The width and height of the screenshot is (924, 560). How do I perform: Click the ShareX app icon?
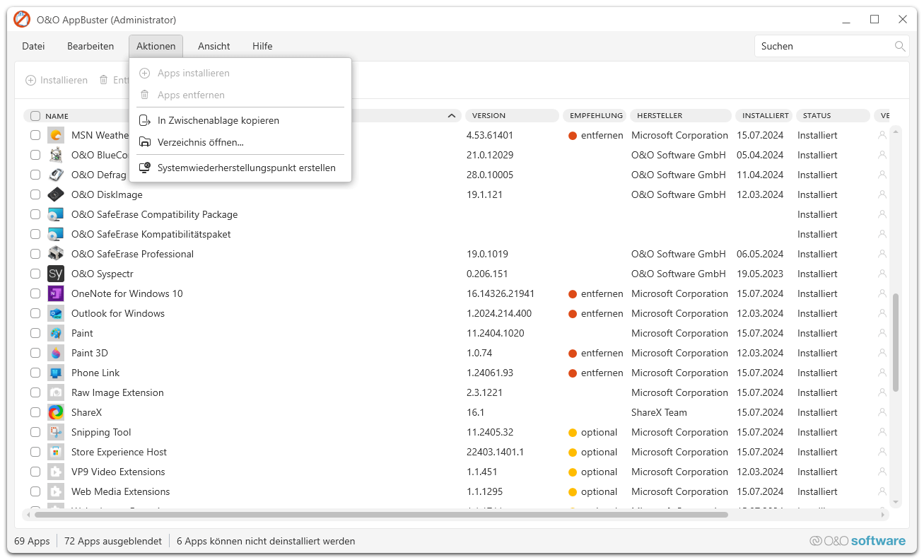coord(56,412)
